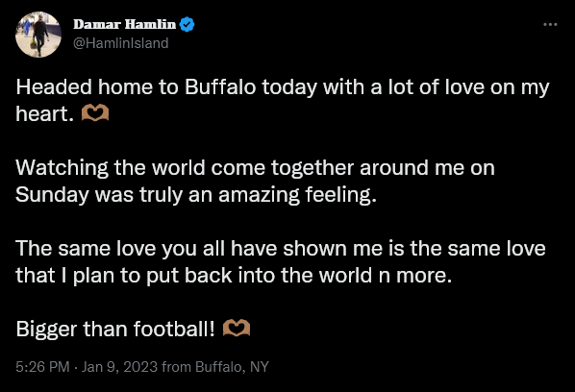Click the word 'Sunday' in the tweet
Screen dimensions: 575x392
click(52, 195)
